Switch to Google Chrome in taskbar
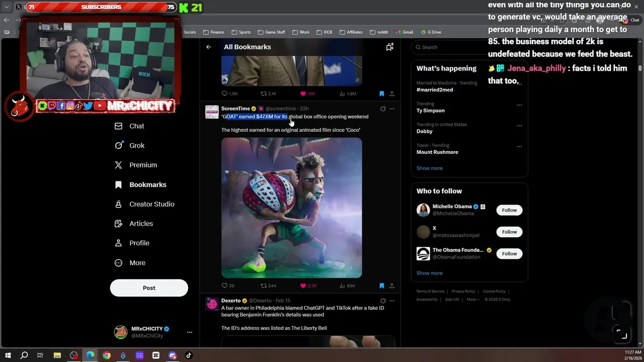This screenshot has height=362, width=644. 107,355
